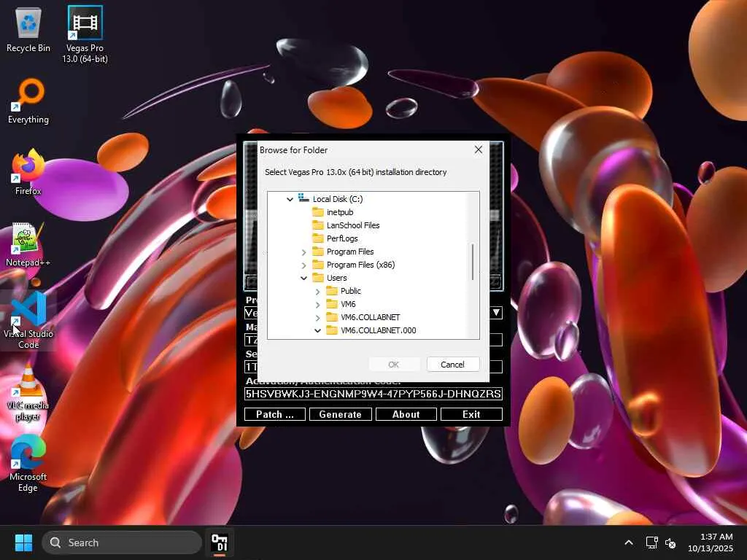Click the activation code field
This screenshot has height=560, width=747.
point(373,394)
